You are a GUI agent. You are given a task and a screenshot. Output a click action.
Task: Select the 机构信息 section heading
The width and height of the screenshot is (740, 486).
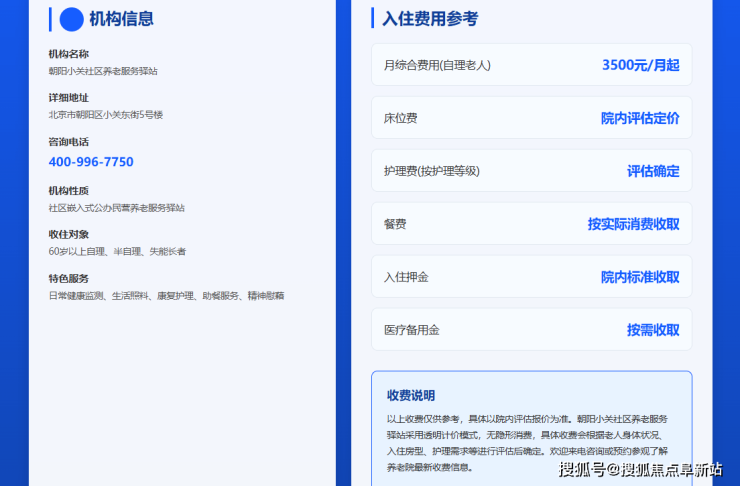point(121,19)
